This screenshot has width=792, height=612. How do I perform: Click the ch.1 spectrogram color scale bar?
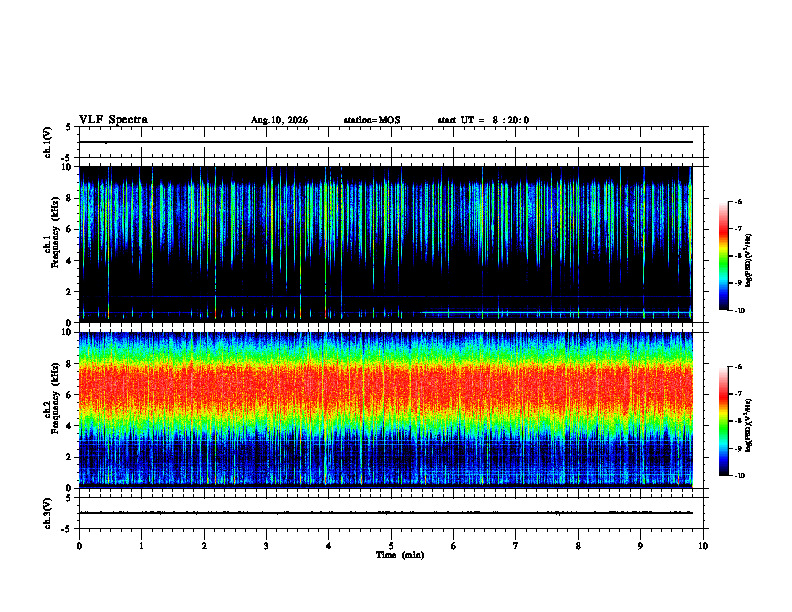724,256
